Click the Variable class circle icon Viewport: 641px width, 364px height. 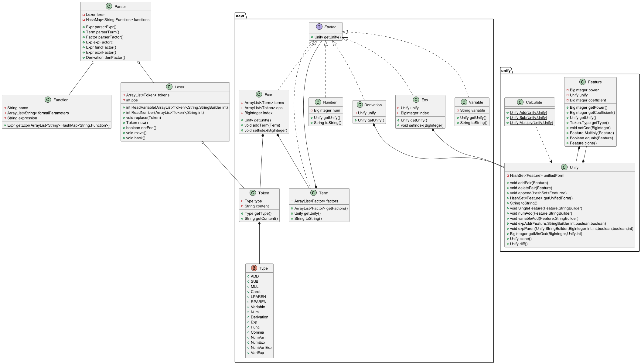click(464, 102)
